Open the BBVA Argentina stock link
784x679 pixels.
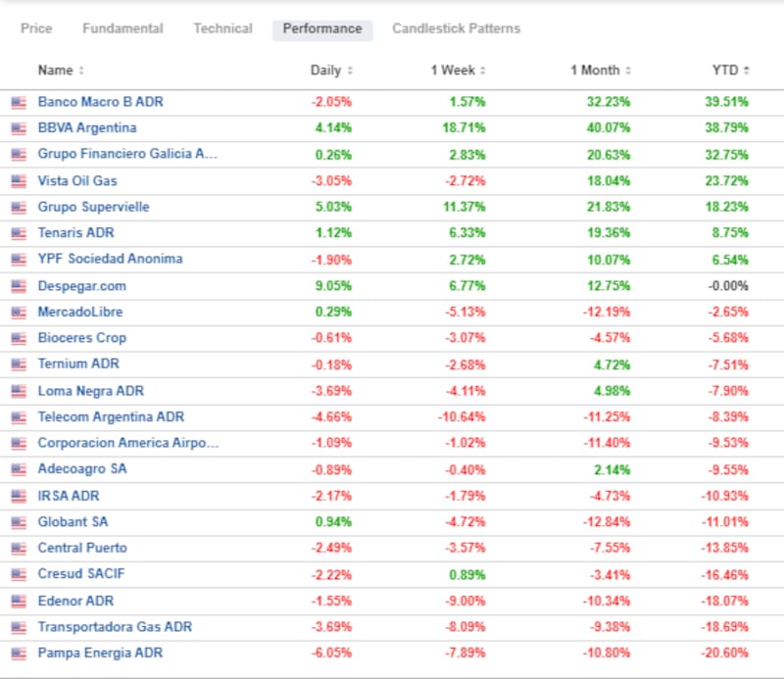[87, 127]
